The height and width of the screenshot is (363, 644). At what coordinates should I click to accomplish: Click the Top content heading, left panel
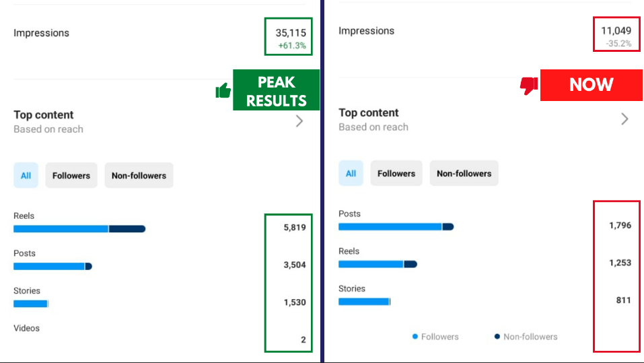(44, 115)
